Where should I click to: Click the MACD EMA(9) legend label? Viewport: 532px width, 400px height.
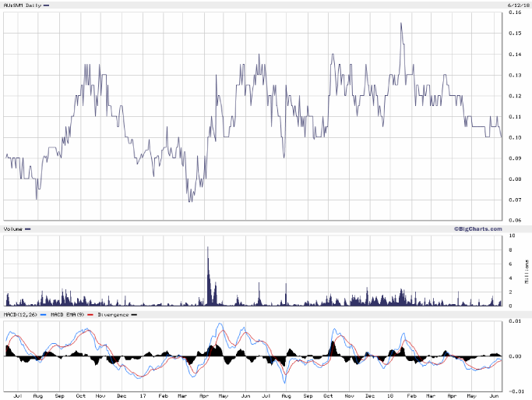point(67,315)
